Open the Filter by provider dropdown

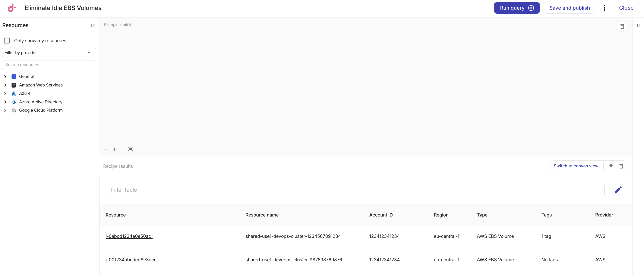tap(49, 53)
